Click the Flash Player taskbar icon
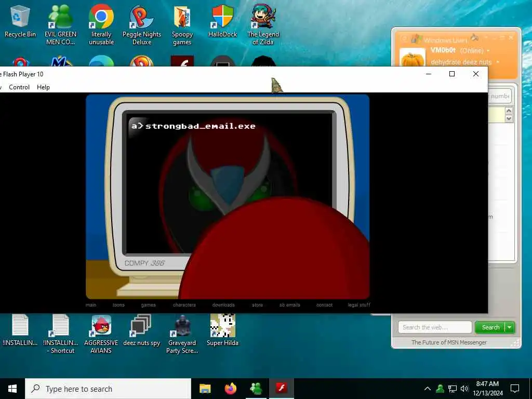This screenshot has width=532, height=399. [x=281, y=389]
